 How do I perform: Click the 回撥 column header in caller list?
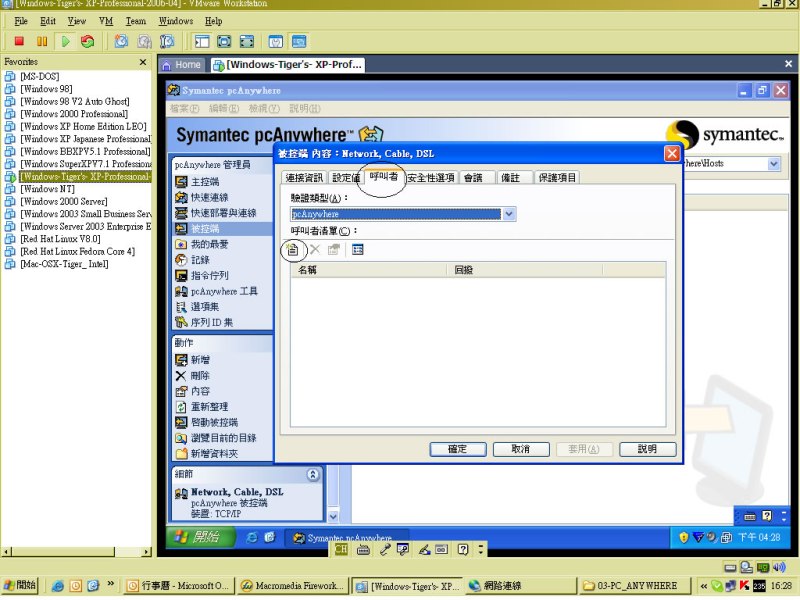(525, 270)
